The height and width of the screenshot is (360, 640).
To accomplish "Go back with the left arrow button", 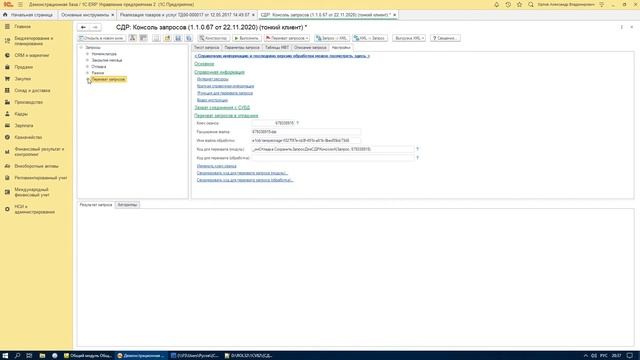I will 83,27.
